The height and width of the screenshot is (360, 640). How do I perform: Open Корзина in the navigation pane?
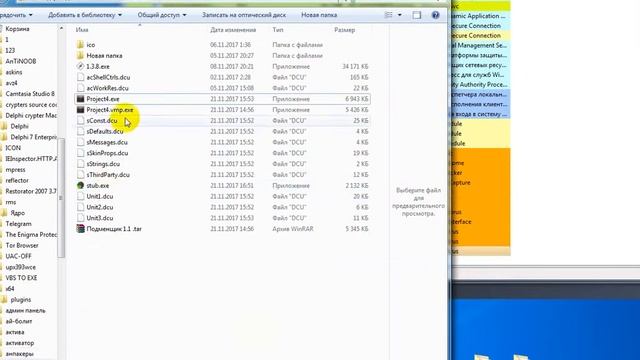[17, 29]
